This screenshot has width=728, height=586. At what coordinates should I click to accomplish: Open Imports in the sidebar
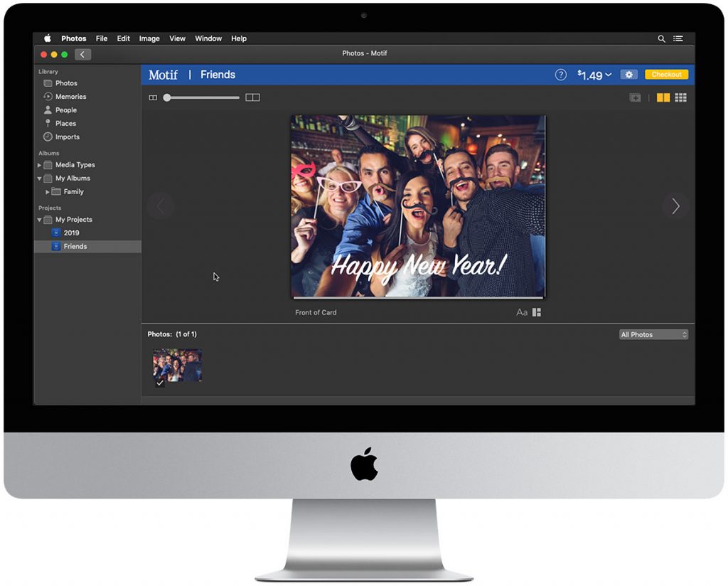(x=68, y=137)
